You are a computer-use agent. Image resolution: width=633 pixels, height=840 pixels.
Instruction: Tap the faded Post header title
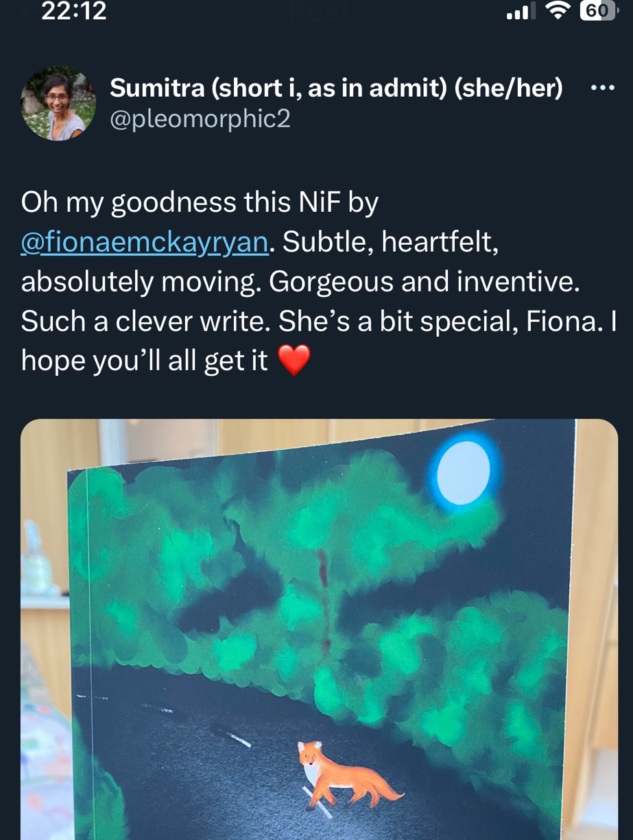pos(315,11)
